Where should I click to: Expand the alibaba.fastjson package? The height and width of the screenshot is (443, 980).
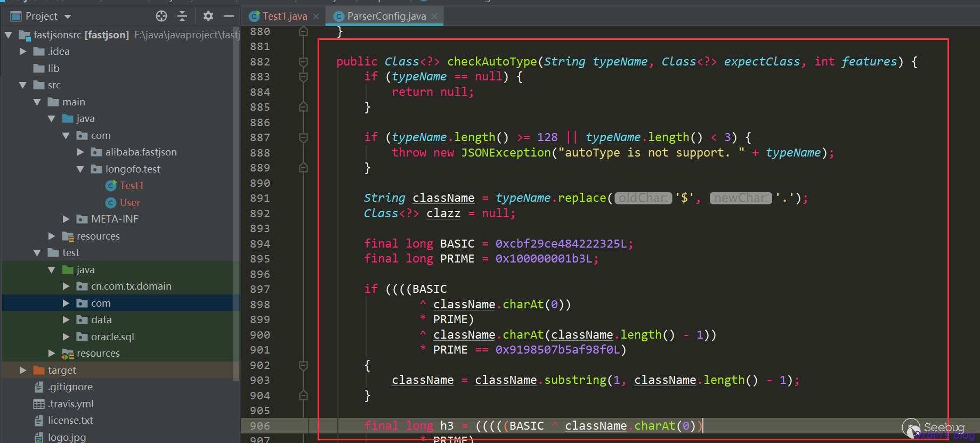(x=80, y=152)
